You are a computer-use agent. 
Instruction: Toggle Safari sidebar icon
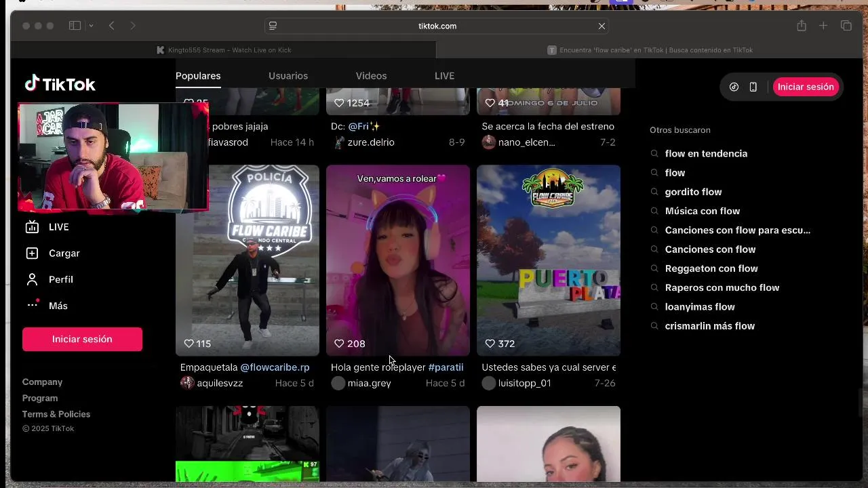click(75, 26)
